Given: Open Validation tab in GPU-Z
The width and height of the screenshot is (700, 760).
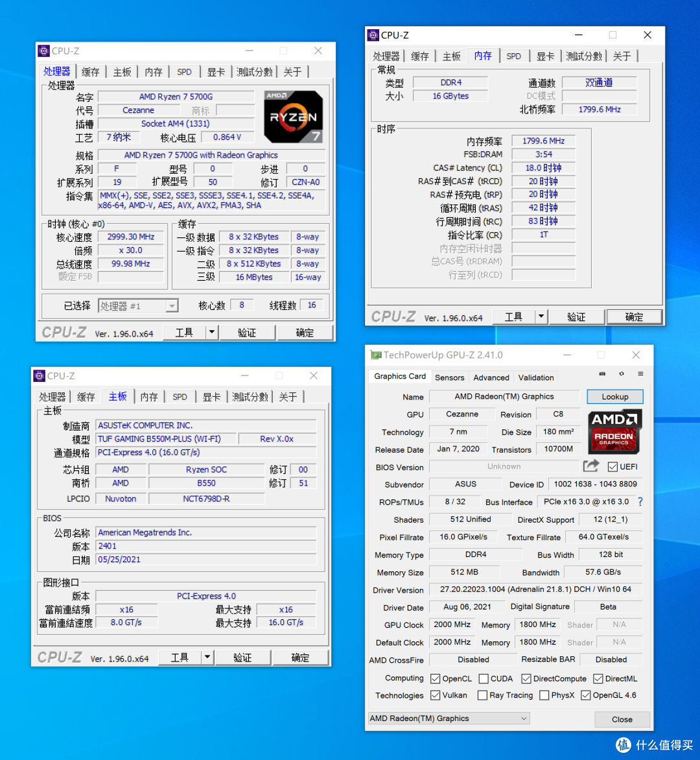Looking at the screenshot, I should pyautogui.click(x=536, y=377).
